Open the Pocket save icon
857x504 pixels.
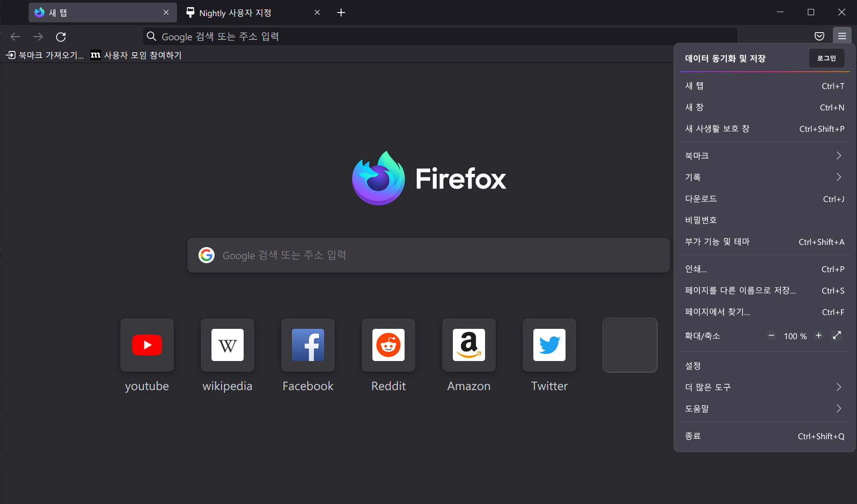click(x=819, y=36)
